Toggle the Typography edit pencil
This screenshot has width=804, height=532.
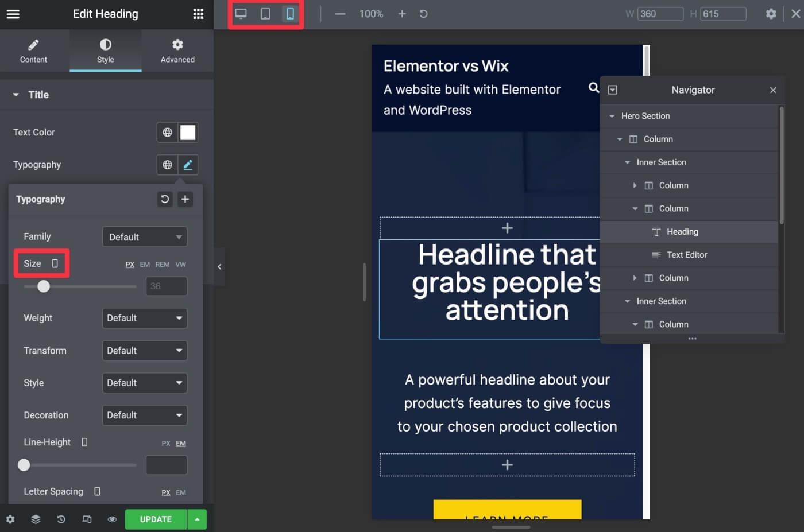click(x=188, y=165)
